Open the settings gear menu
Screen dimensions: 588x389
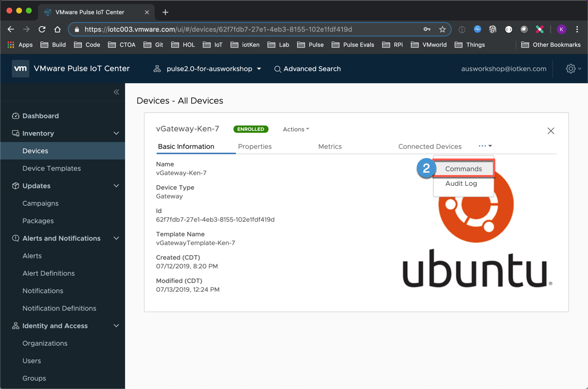pos(573,69)
